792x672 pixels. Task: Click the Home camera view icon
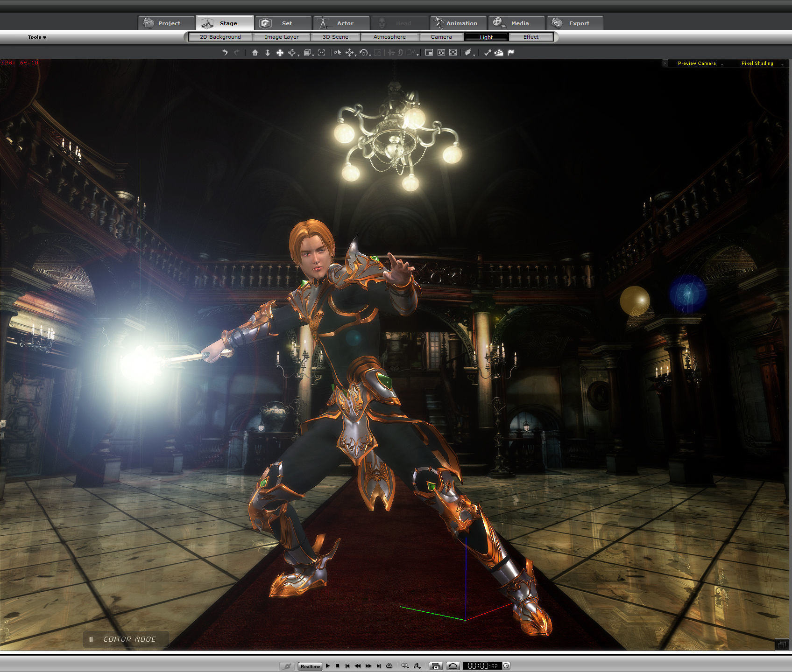click(255, 53)
